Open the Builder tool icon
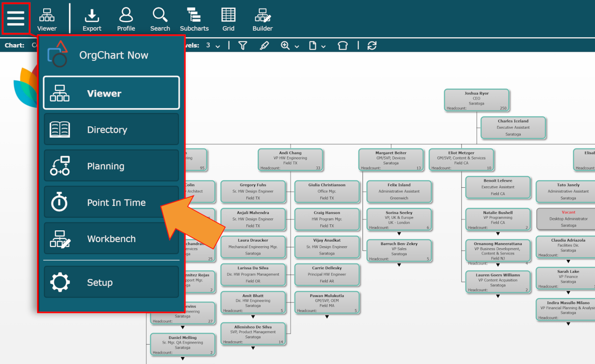595x364 pixels. tap(262, 19)
